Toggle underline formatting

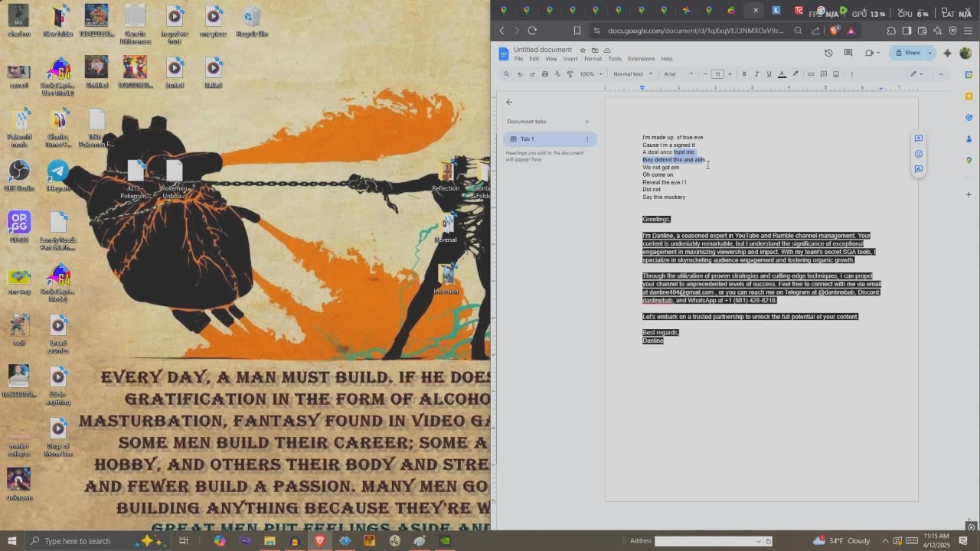pos(769,74)
